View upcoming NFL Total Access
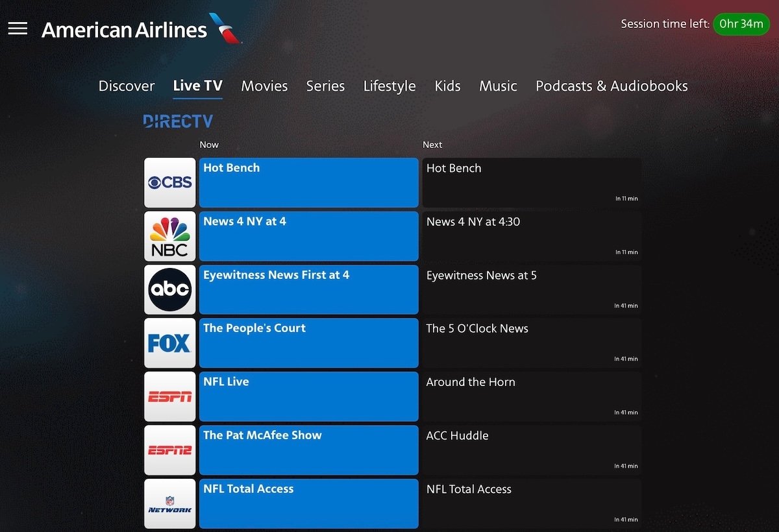 (x=532, y=504)
